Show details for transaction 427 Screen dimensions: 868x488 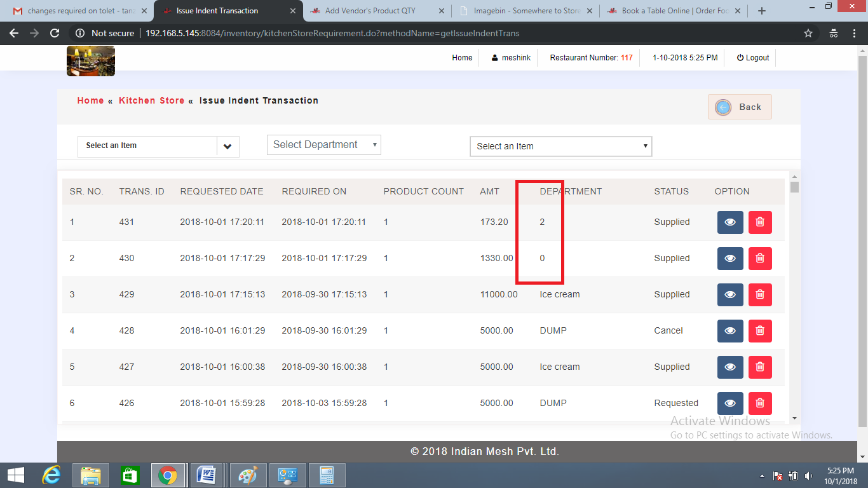click(730, 367)
